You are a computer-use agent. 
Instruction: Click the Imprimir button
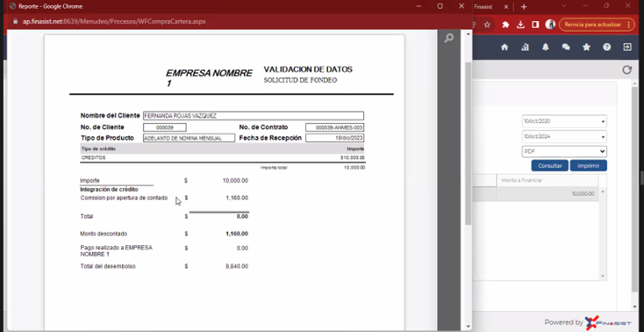(x=588, y=166)
